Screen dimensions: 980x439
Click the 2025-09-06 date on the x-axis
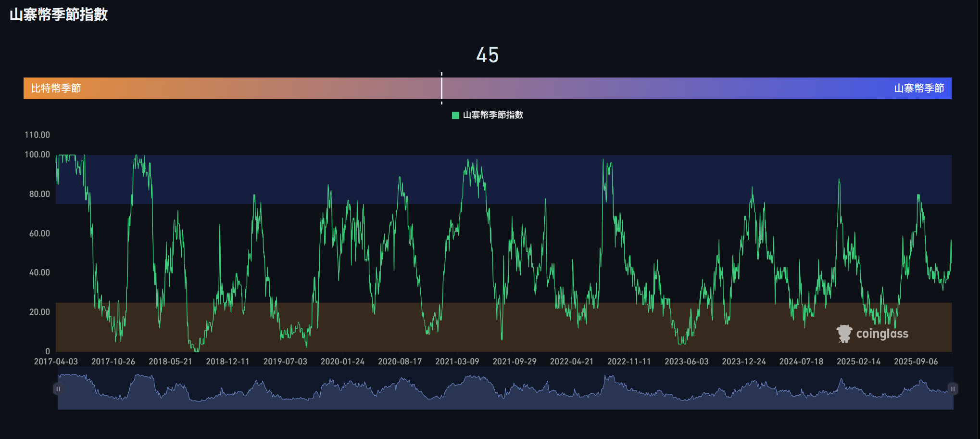pos(916,362)
